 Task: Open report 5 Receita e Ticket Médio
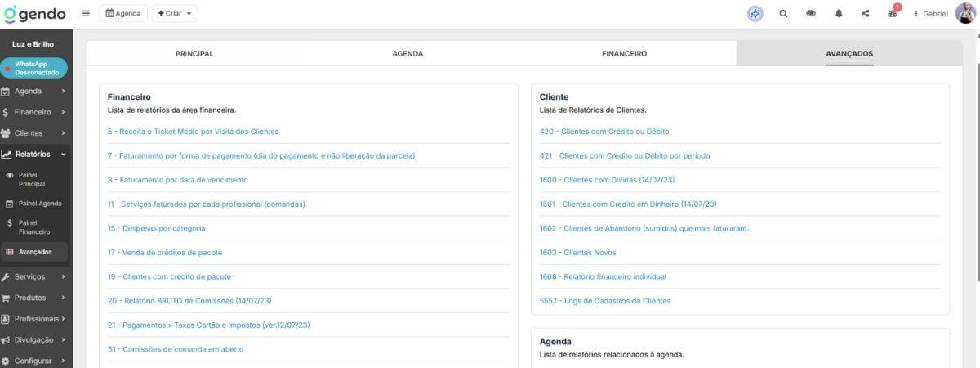(x=193, y=132)
